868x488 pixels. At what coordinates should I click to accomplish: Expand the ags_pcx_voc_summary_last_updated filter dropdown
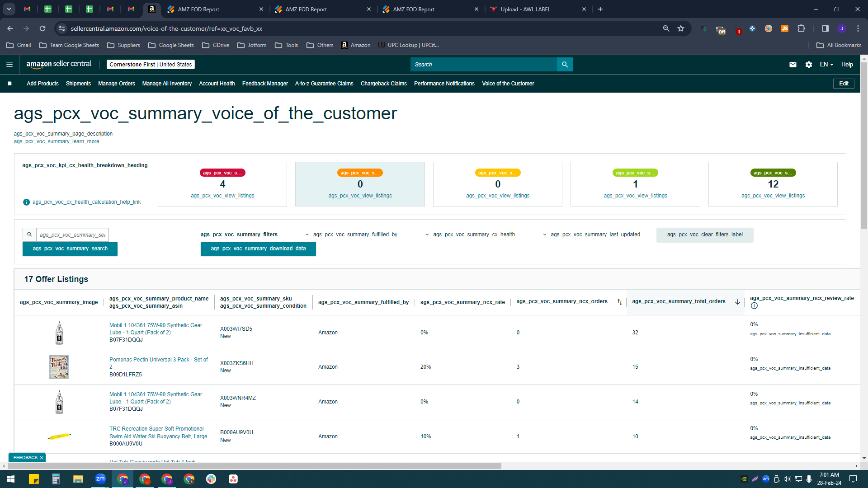(x=592, y=235)
